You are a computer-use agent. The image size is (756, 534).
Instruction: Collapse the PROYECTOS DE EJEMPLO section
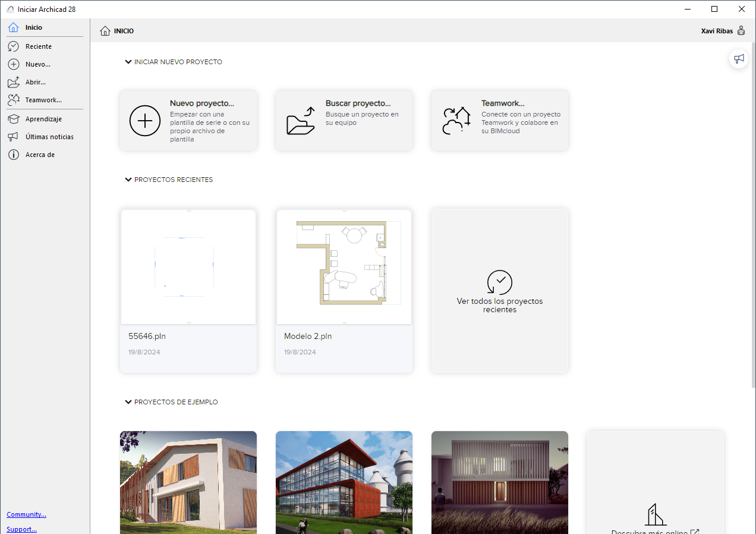(128, 402)
